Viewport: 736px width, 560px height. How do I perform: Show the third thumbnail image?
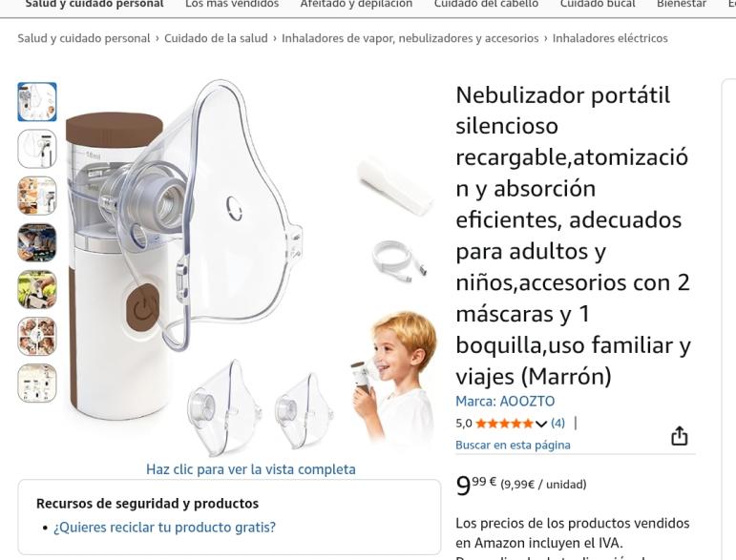(x=37, y=196)
